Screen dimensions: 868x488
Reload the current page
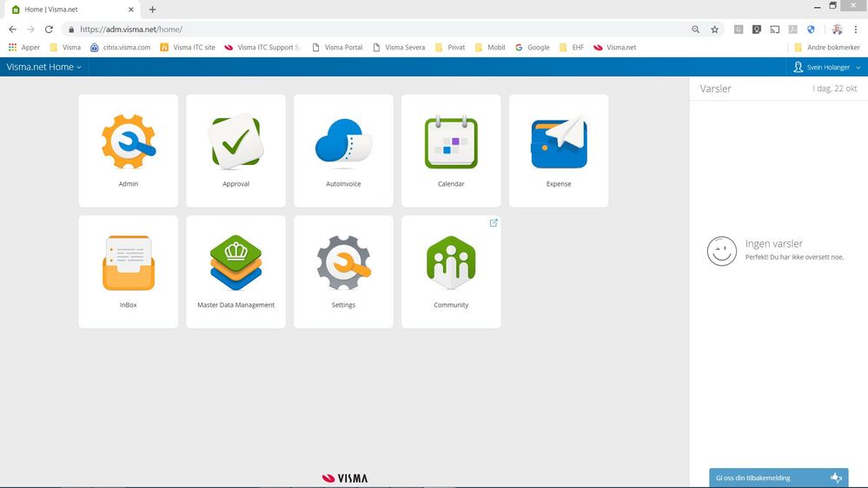tap(49, 30)
